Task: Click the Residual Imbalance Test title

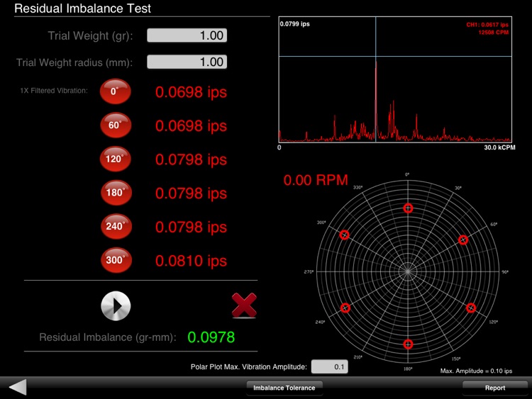Action: pyautogui.click(x=82, y=9)
